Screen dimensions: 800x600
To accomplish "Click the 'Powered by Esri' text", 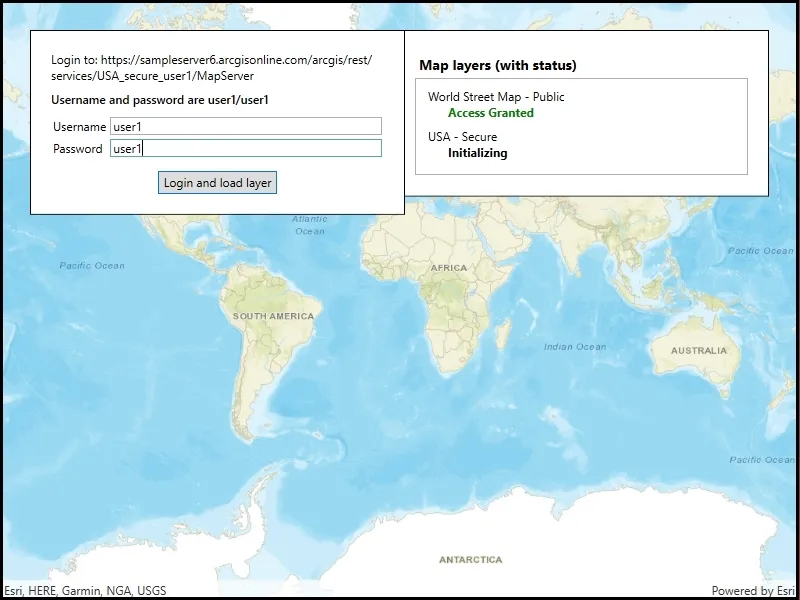I will point(753,591).
